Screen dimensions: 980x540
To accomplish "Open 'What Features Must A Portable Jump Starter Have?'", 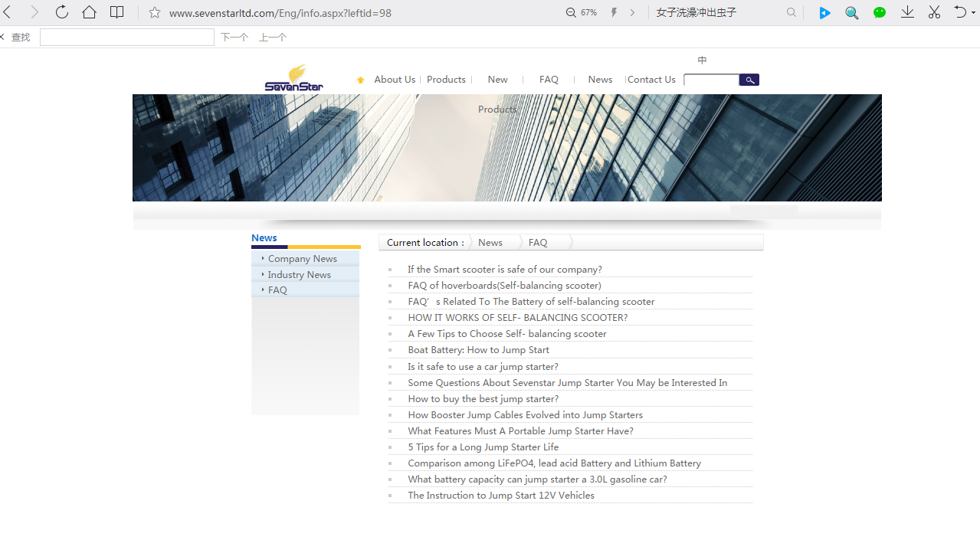I will coord(520,431).
